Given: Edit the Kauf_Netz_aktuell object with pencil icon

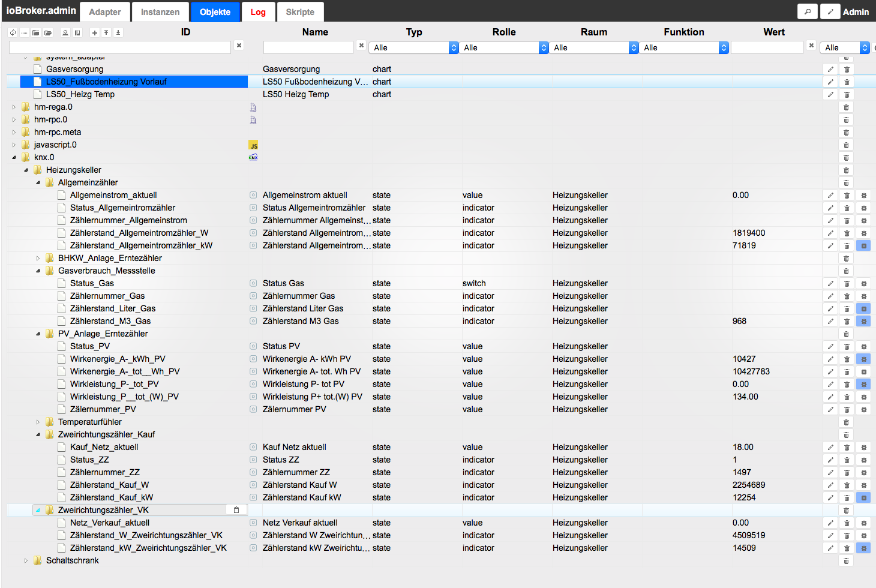Looking at the screenshot, I should point(830,448).
